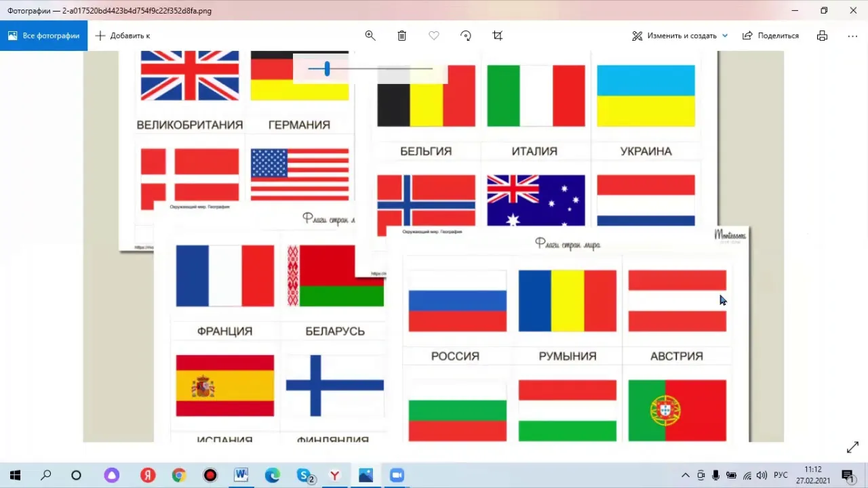Click the УКРАИНА label
Image resolution: width=868 pixels, height=488 pixels.
pos(646,151)
